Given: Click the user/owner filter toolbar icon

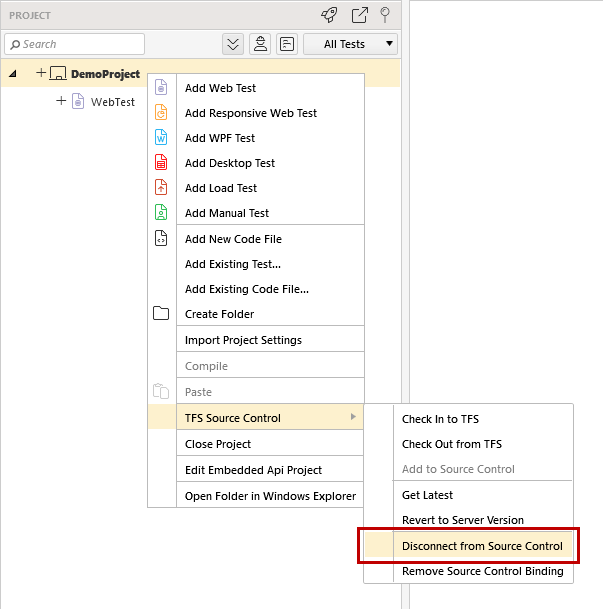Looking at the screenshot, I should click(x=260, y=44).
